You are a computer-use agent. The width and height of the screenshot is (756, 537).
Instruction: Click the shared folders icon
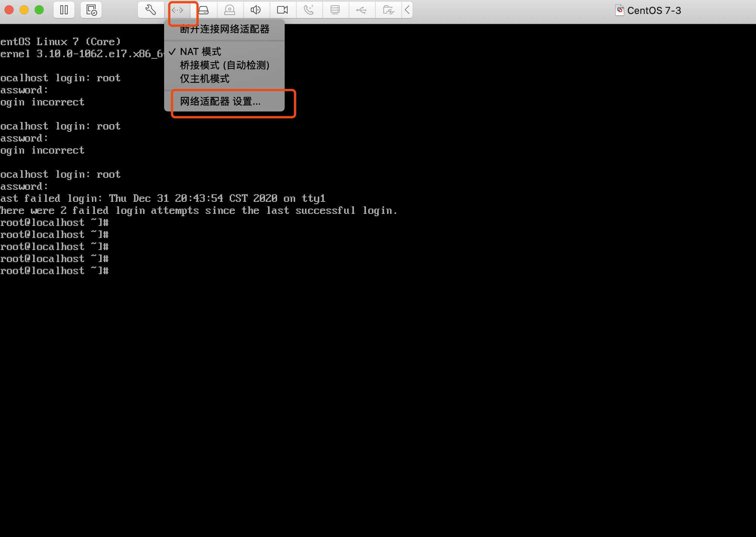[388, 10]
